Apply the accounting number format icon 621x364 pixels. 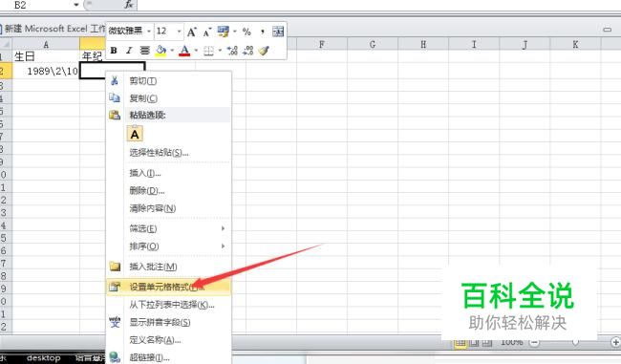[x=223, y=32]
